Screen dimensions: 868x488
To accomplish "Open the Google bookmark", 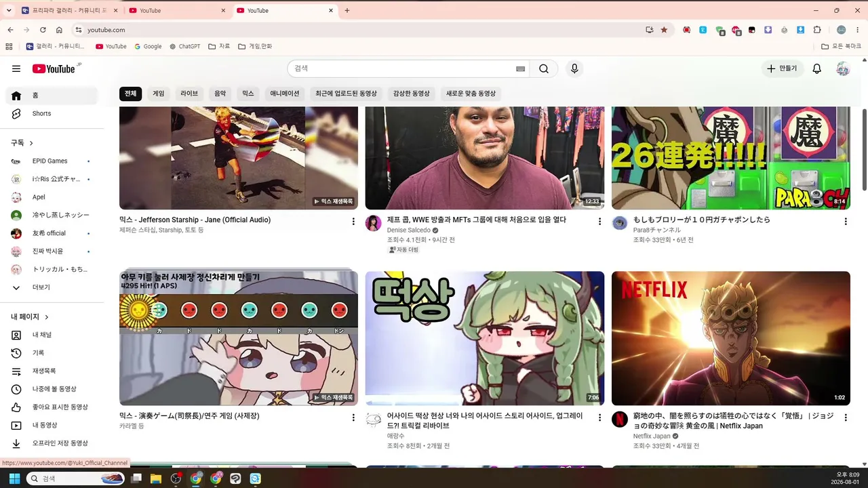I will coord(148,47).
